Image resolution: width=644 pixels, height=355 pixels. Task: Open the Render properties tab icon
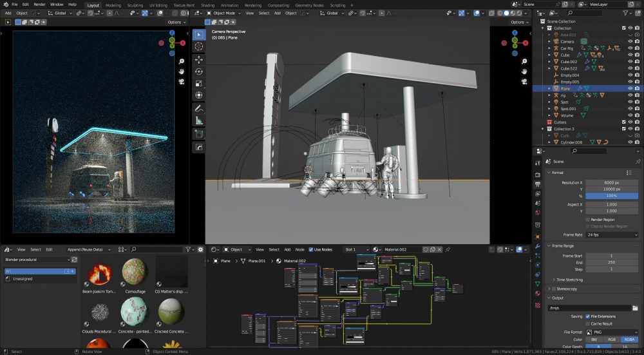[x=538, y=175]
